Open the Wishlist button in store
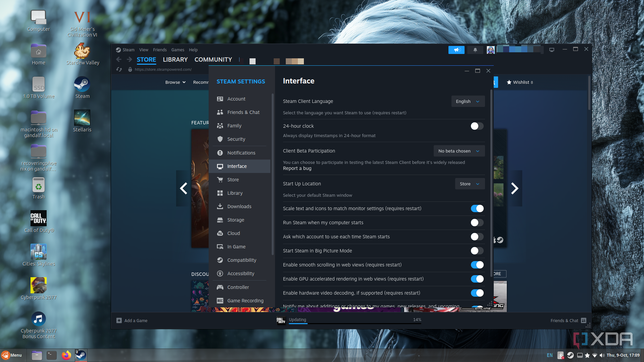Image resolution: width=644 pixels, height=362 pixels. pyautogui.click(x=520, y=82)
